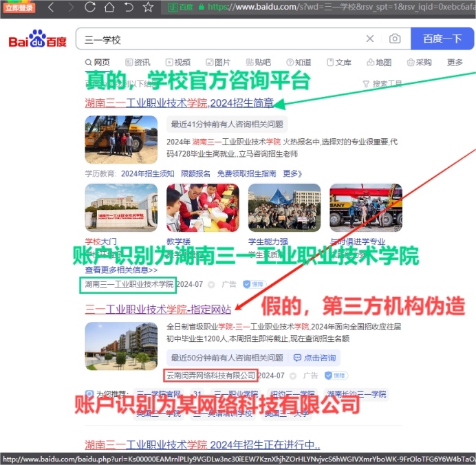Select the 纽约三一学院 suggestion chip

292,394
